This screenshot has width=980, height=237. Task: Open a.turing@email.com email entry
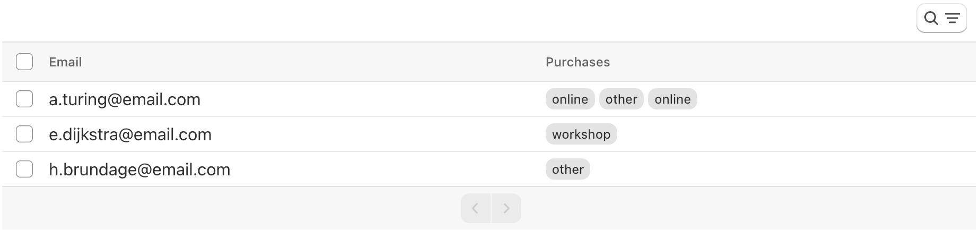coord(125,99)
